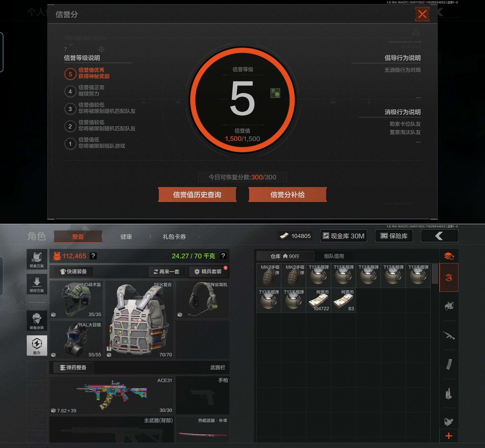Click the question mark beside gear value

[x=93, y=256]
